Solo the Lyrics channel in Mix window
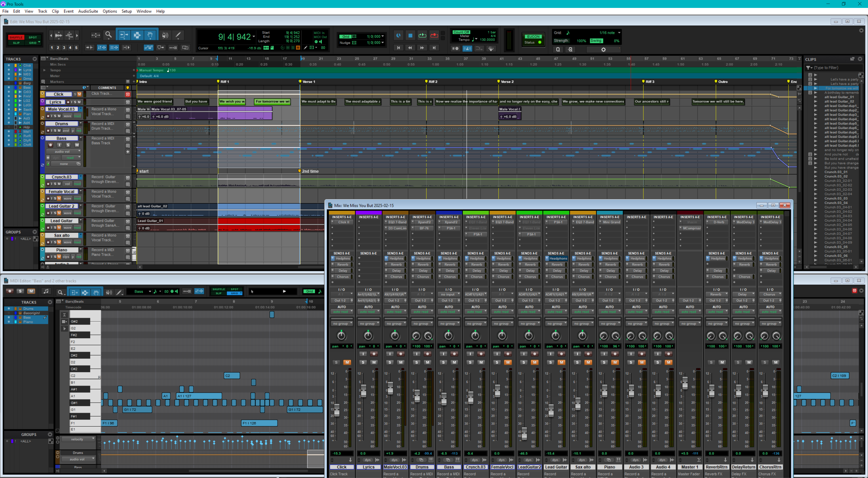Image resolution: width=868 pixels, height=478 pixels. pyautogui.click(x=363, y=362)
